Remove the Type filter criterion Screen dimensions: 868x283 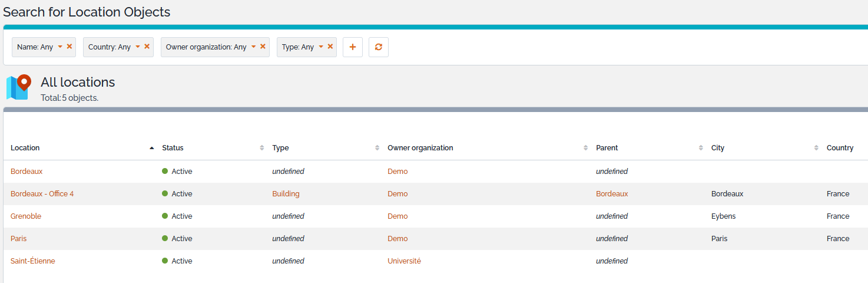tap(330, 47)
